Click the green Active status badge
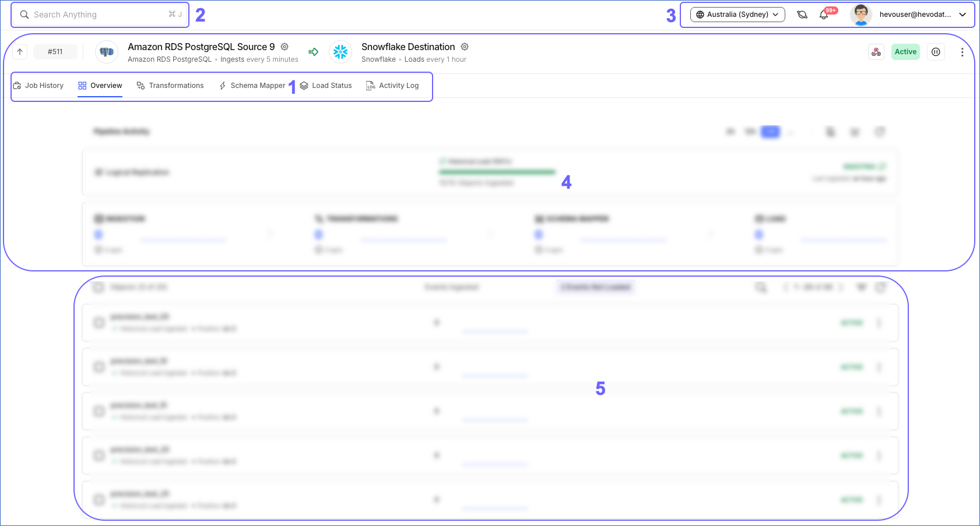Image resolution: width=980 pixels, height=526 pixels. pos(905,52)
